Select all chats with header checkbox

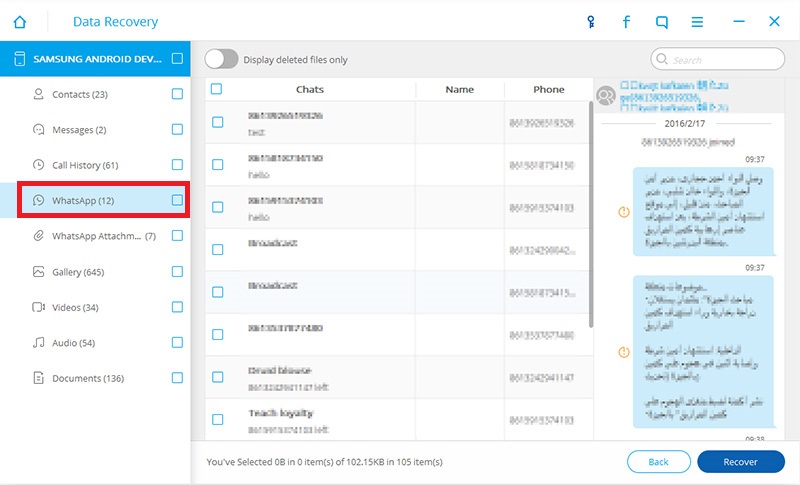(216, 89)
